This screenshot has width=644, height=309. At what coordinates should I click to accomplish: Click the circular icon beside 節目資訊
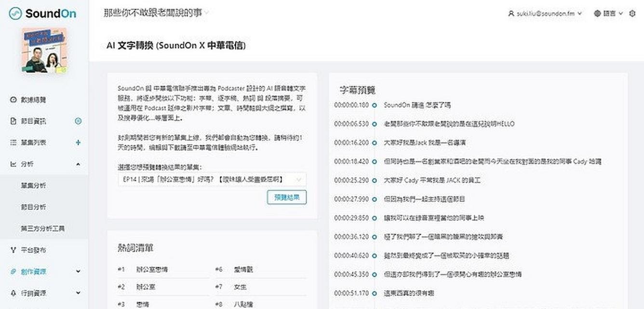coord(78,121)
